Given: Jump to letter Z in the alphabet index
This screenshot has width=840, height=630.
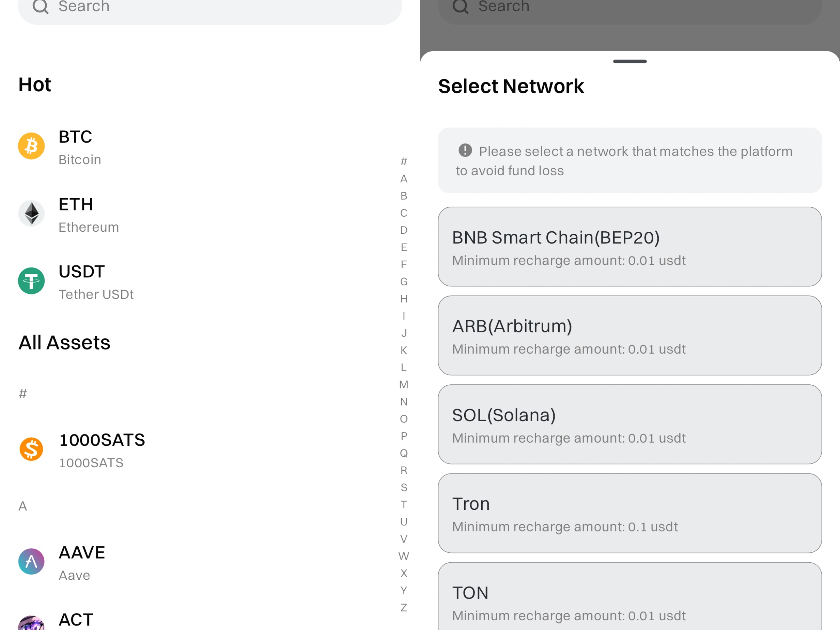Looking at the screenshot, I should (x=403, y=608).
